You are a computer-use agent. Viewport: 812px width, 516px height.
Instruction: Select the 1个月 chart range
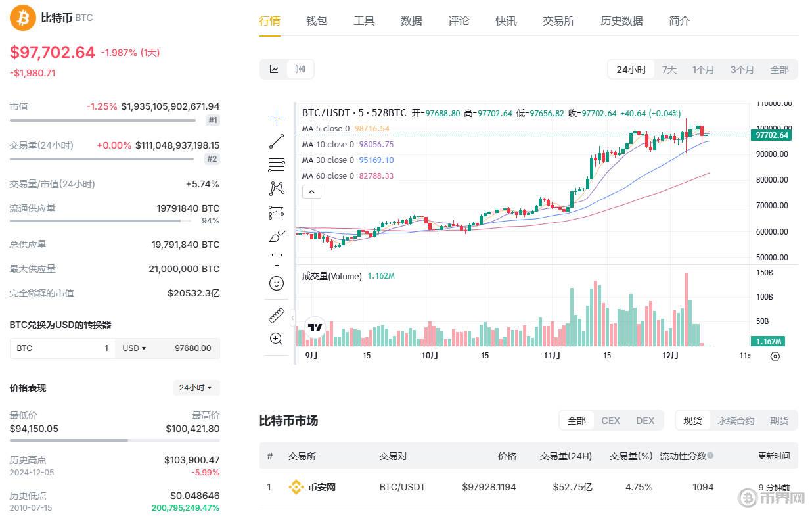click(x=703, y=69)
